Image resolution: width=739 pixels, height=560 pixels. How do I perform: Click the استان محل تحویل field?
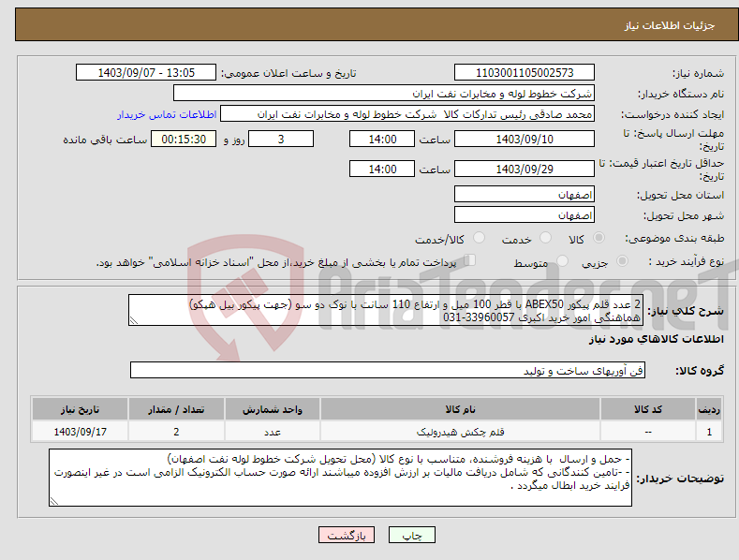click(x=525, y=194)
